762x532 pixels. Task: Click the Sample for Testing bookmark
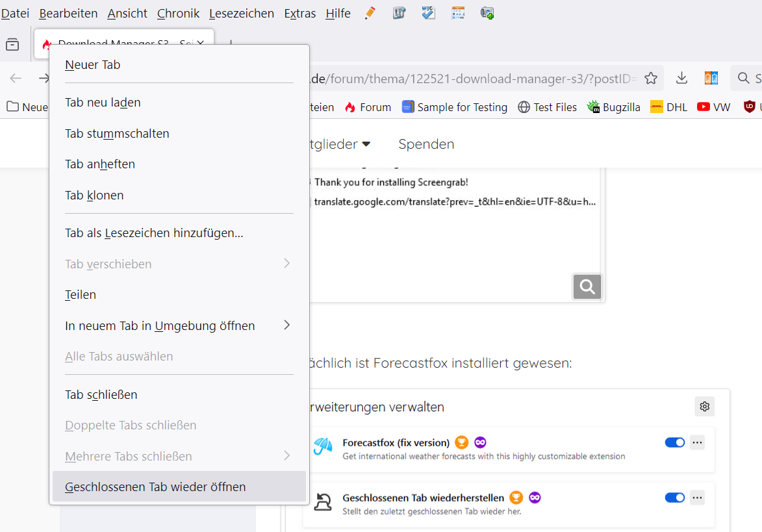(x=455, y=107)
